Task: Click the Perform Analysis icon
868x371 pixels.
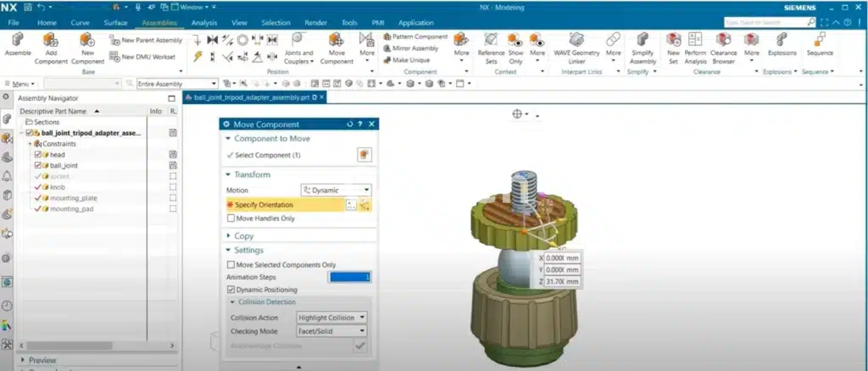Action: click(695, 41)
